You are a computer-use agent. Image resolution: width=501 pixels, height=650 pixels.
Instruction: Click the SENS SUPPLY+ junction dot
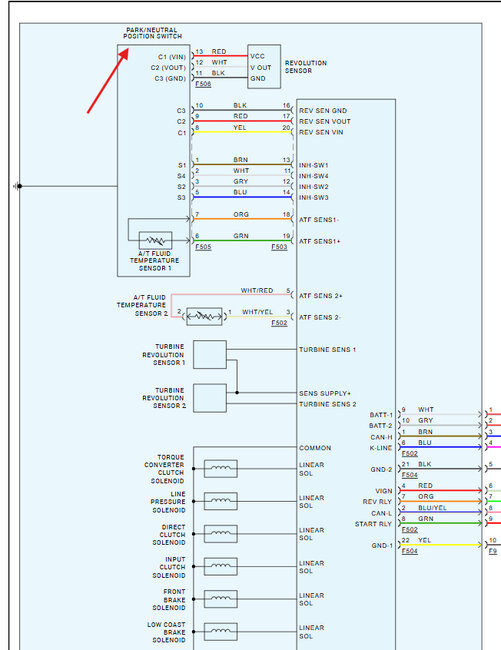click(237, 393)
